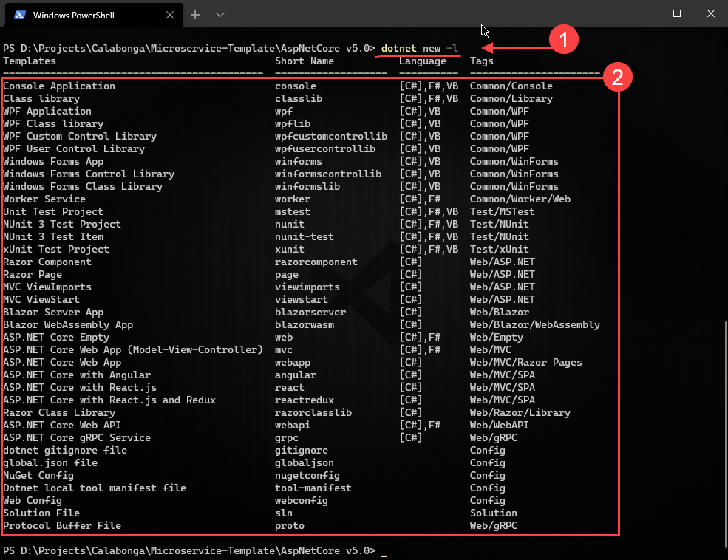Viewport: 728px width, 560px height.
Task: Click the bottom prompt cursor line
Action: 195,550
